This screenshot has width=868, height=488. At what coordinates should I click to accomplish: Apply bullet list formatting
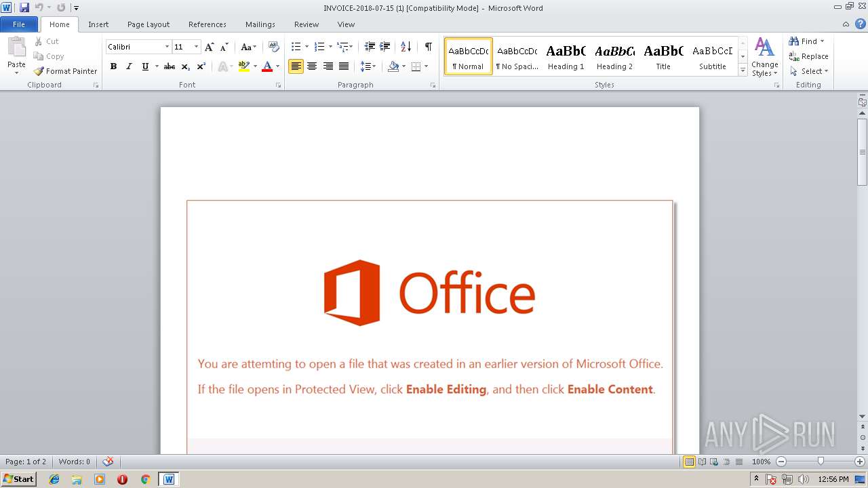point(296,47)
